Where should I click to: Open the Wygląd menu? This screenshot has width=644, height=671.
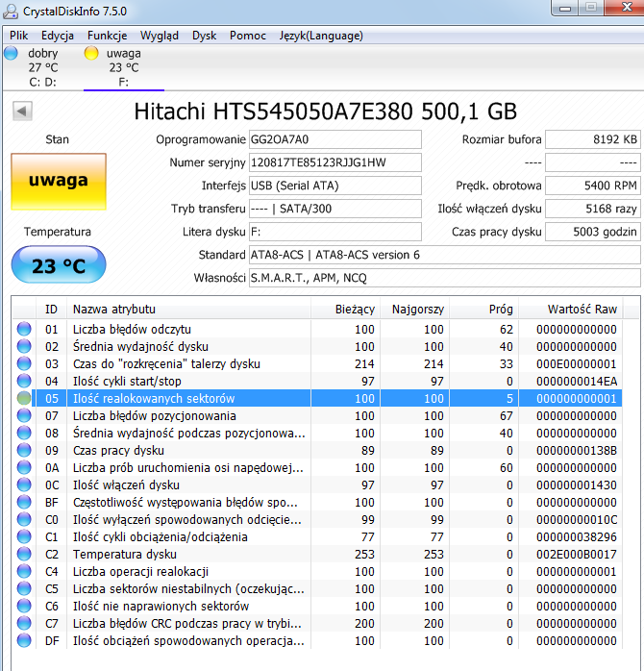point(160,36)
